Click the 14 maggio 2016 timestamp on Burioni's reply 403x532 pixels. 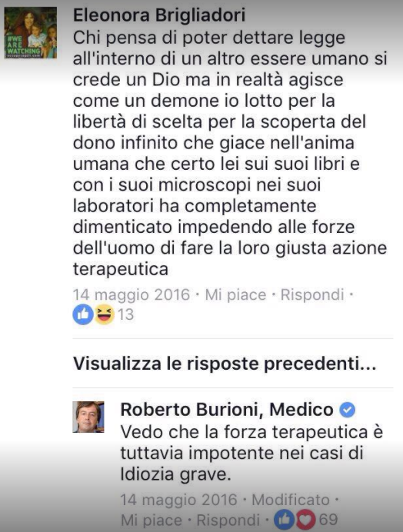(x=179, y=500)
